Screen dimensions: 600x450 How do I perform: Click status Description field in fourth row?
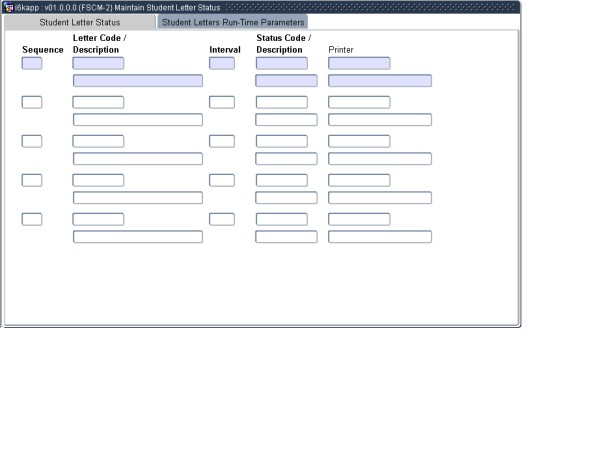286,198
